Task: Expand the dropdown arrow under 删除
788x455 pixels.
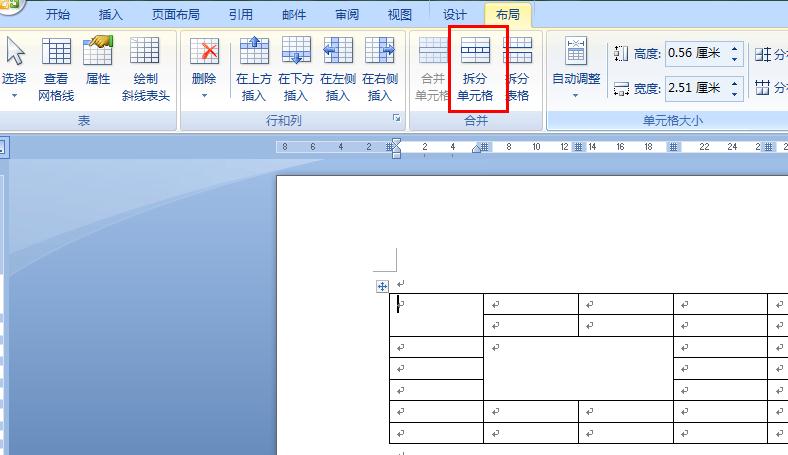Action: 204,96
